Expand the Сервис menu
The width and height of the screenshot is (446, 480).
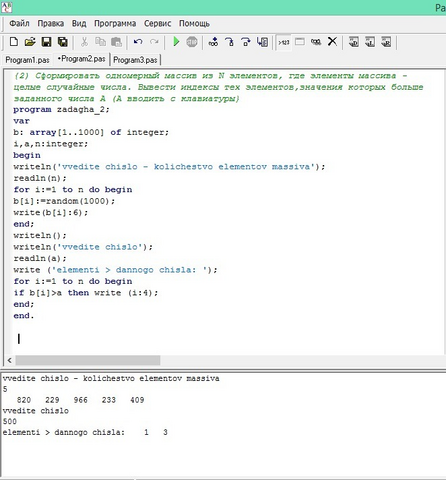point(157,23)
